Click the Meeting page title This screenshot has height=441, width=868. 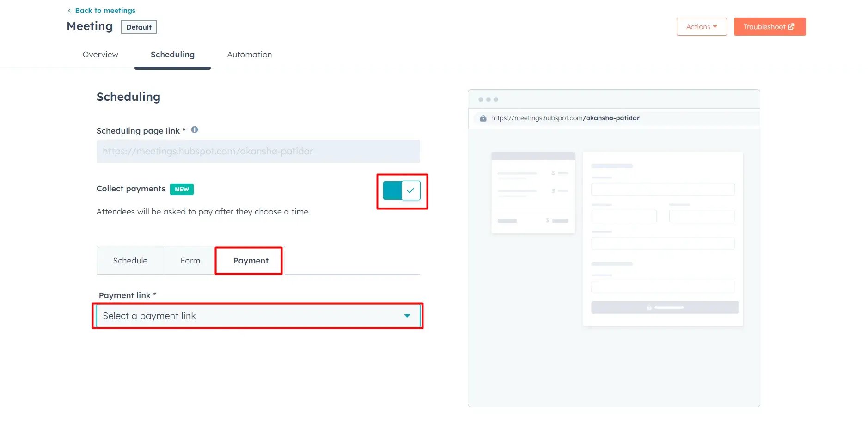pyautogui.click(x=90, y=26)
